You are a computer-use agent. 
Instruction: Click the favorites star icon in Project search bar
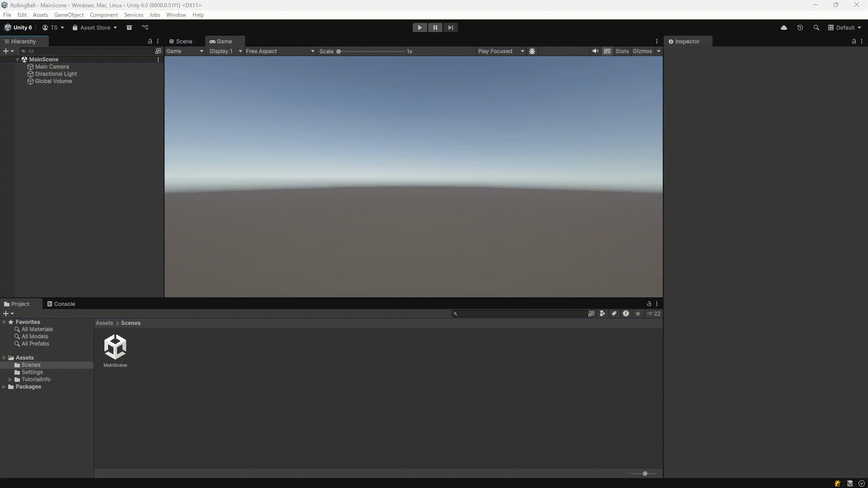637,313
